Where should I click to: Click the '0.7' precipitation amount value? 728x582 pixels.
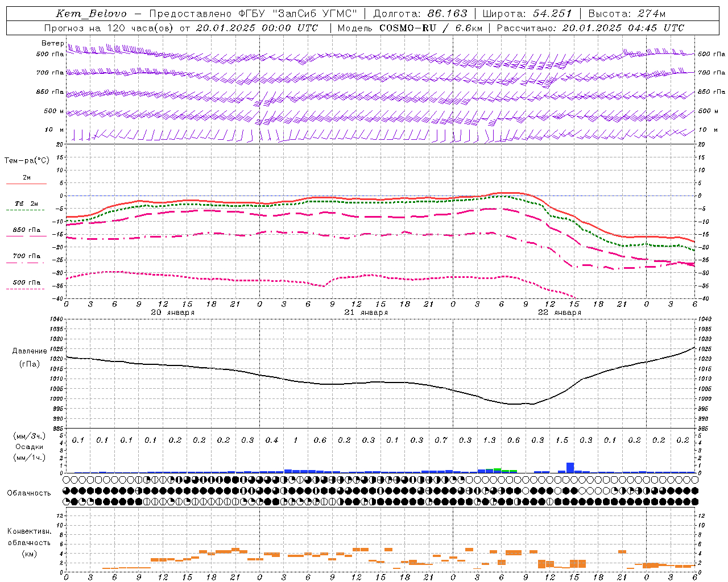pyautogui.click(x=441, y=440)
